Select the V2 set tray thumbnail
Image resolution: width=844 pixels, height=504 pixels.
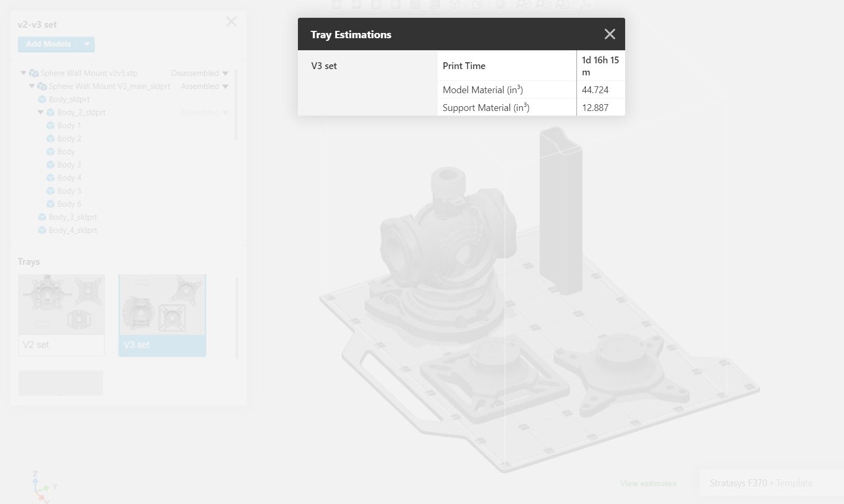pos(61,315)
